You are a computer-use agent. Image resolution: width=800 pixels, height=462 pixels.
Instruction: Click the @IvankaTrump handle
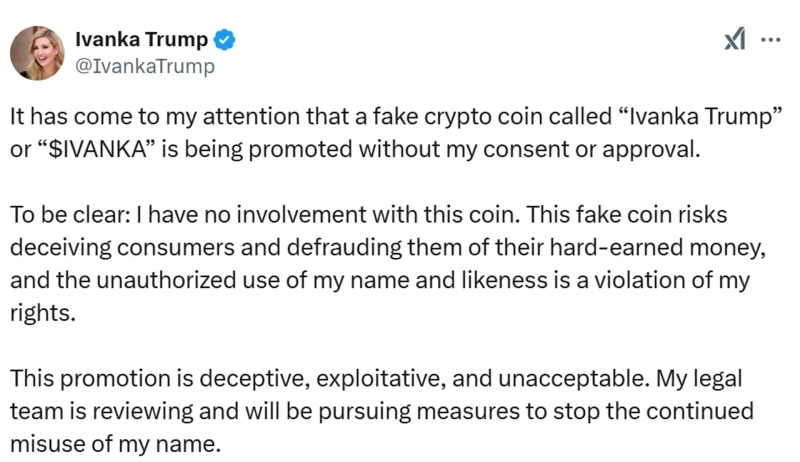(145, 66)
